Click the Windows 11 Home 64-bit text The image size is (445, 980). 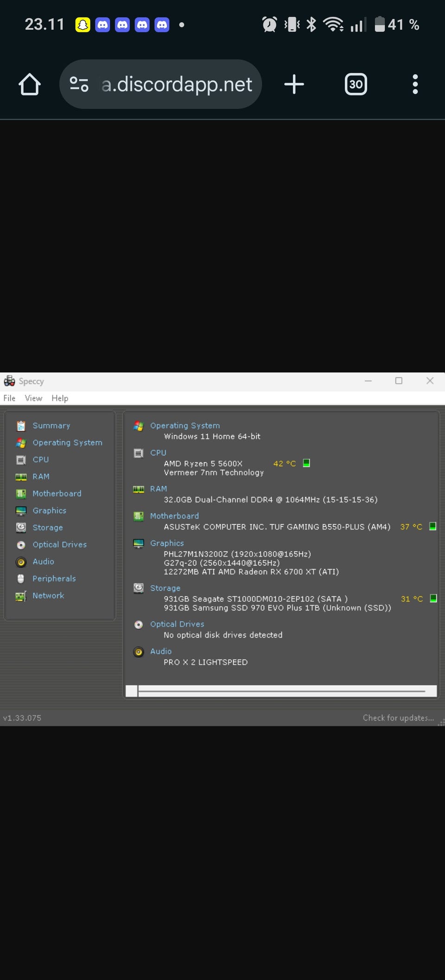(212, 436)
